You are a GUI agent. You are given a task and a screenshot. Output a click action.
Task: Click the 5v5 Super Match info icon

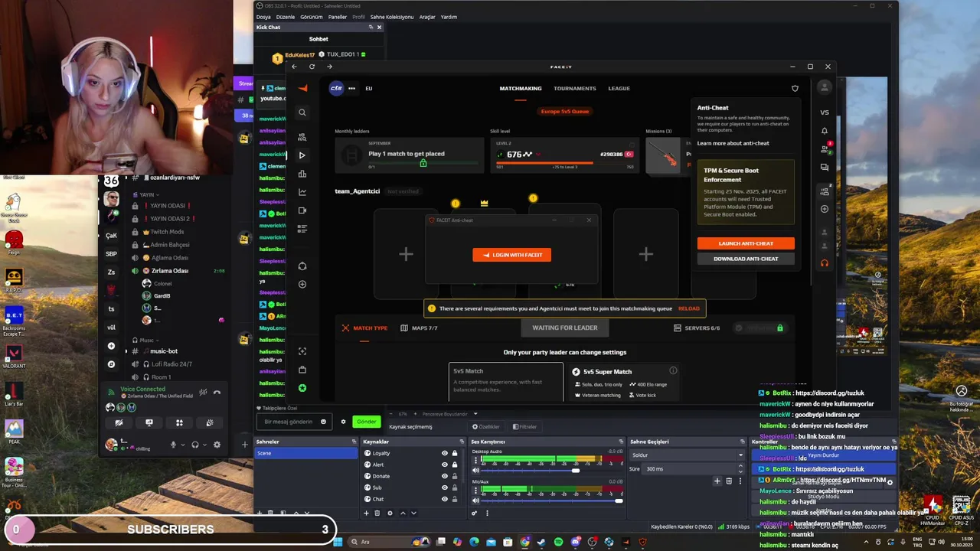(x=673, y=371)
